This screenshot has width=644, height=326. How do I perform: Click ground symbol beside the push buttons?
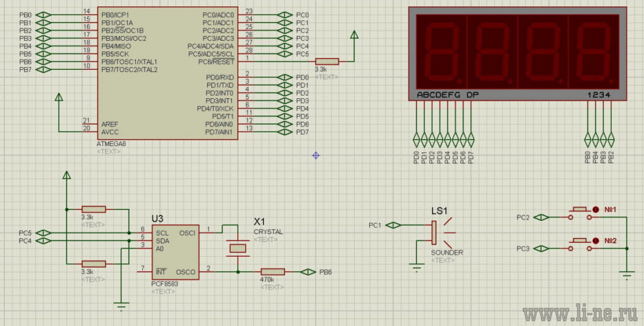[627, 276]
